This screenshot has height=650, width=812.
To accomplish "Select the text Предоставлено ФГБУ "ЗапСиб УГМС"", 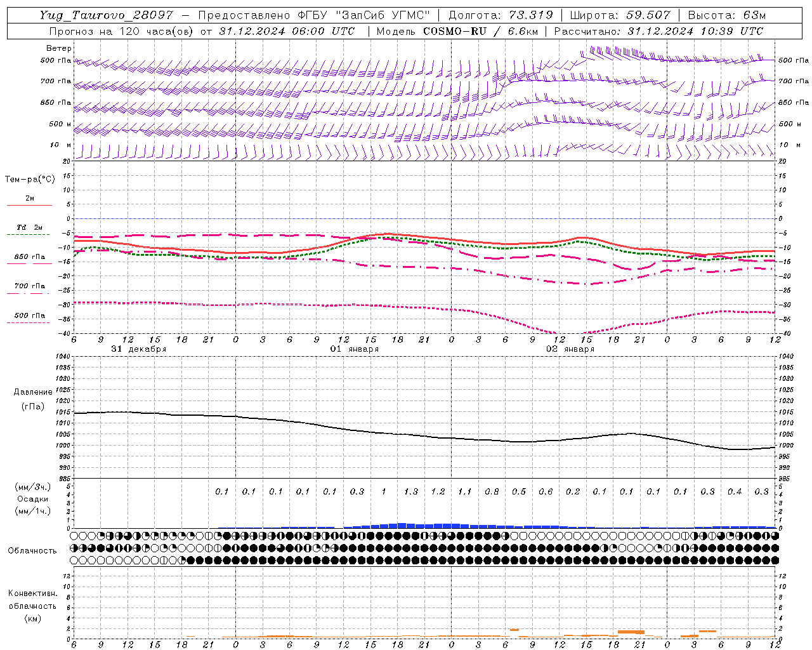I will pos(314,15).
